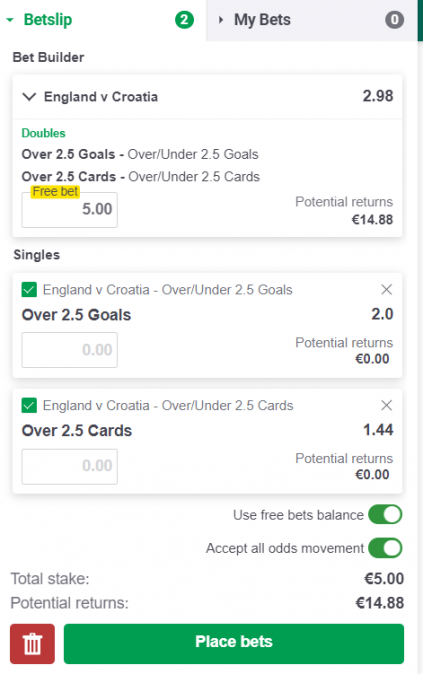The height and width of the screenshot is (674, 423).
Task: Click the Doubles label link
Action: coord(43,133)
